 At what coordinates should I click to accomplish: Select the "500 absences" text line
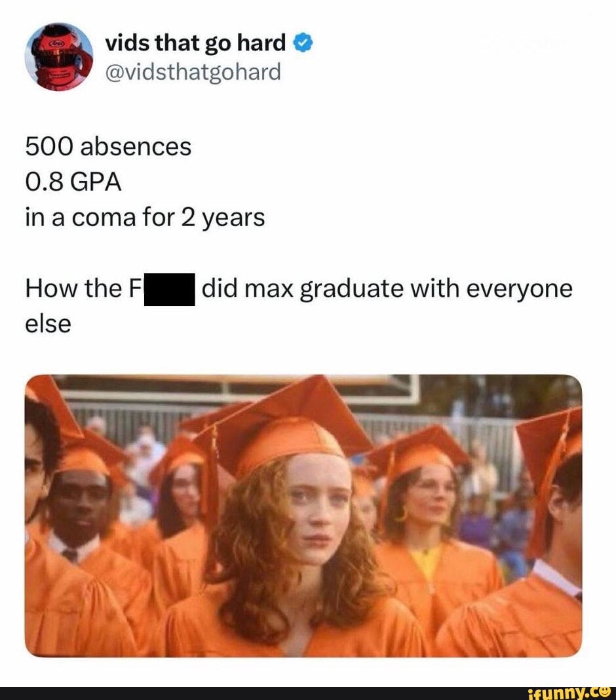(109, 147)
